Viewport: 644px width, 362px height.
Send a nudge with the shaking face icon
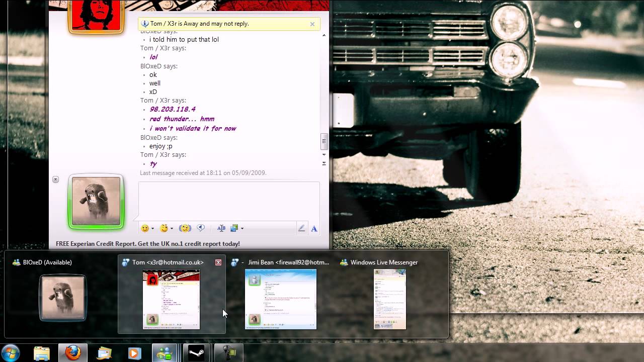coord(185,228)
